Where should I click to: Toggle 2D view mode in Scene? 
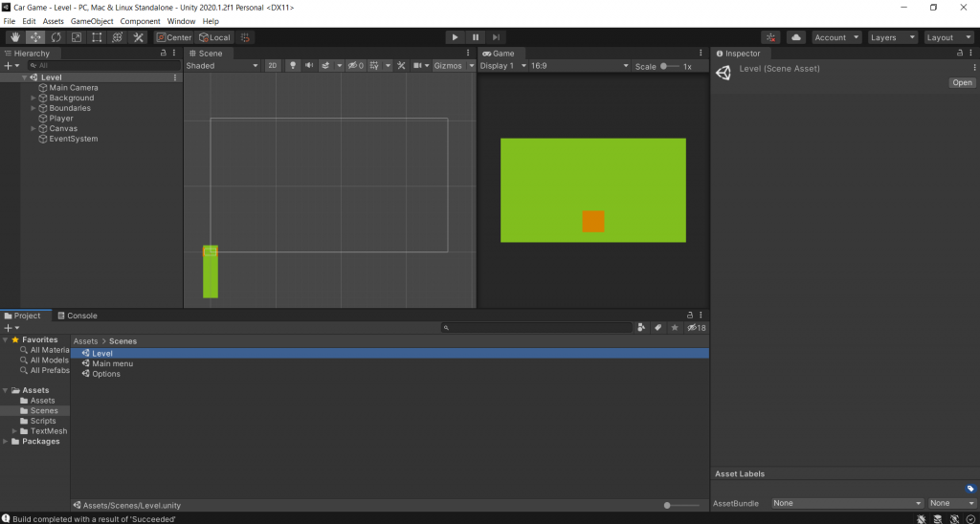pos(272,66)
